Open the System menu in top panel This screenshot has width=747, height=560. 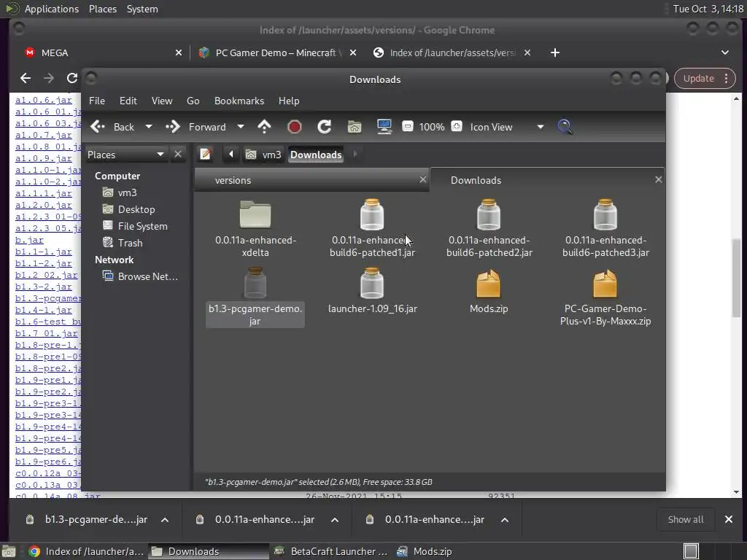click(x=142, y=9)
